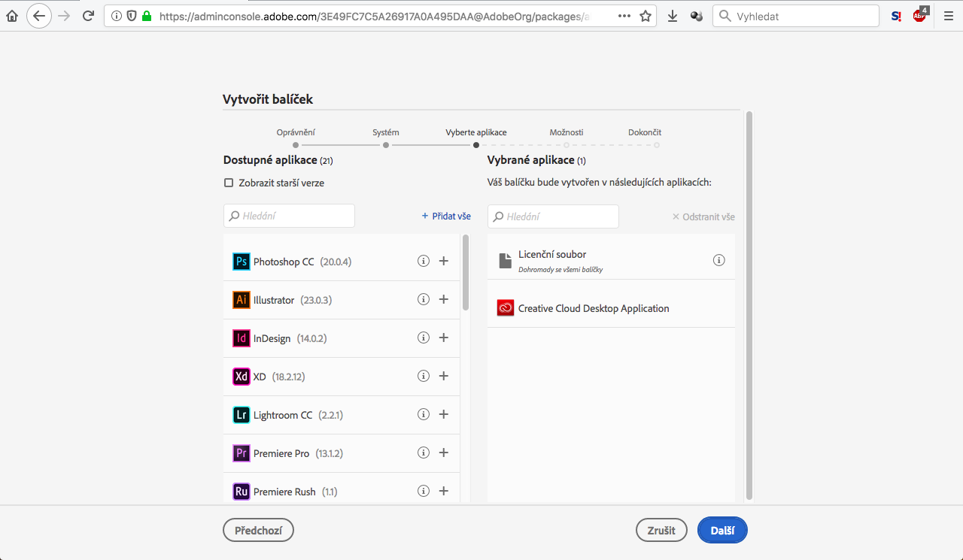Open the browser downloads arrow icon

click(673, 16)
